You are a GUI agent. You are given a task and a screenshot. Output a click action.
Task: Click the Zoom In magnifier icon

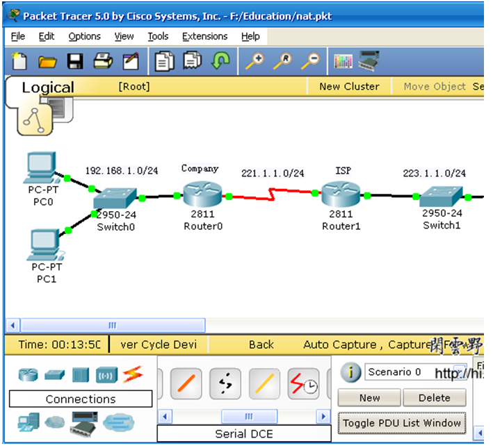pos(254,61)
